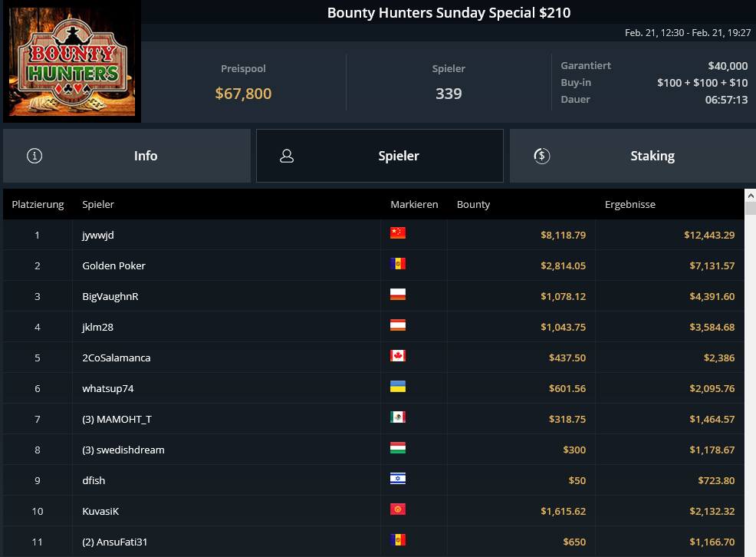Click the dollar staking icon
756x557 pixels.
pos(542,156)
